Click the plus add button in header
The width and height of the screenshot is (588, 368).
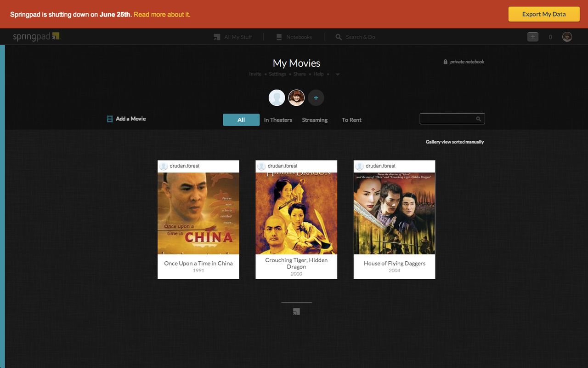tap(533, 37)
